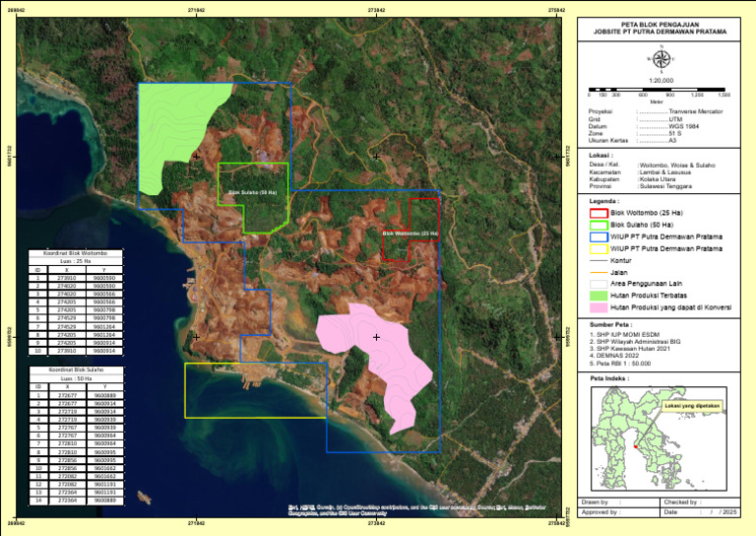Click the red location marker in index map
The height and width of the screenshot is (536, 756).
point(635,446)
